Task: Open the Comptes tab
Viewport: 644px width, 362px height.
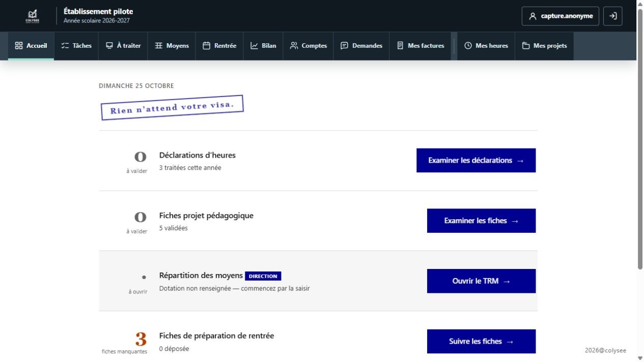Action: (x=309, y=46)
